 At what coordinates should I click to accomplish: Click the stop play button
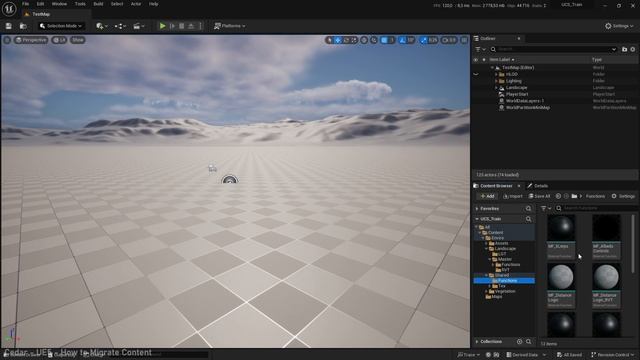[182, 26]
